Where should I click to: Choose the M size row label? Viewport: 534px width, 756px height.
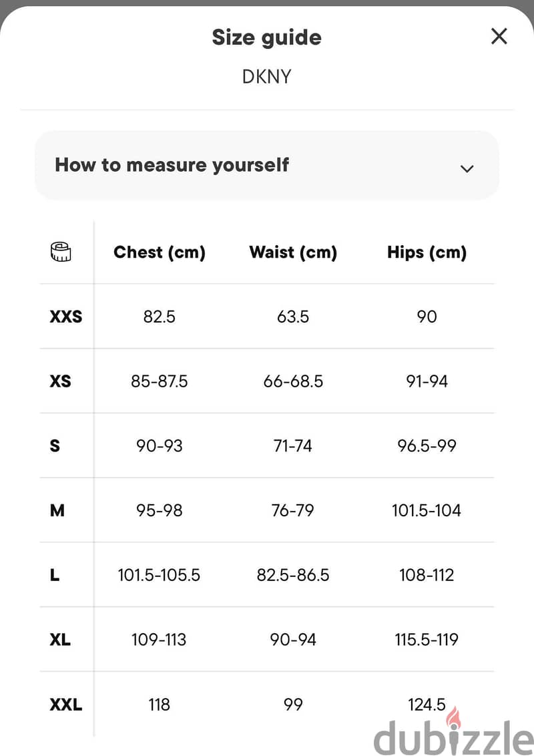[x=57, y=510]
